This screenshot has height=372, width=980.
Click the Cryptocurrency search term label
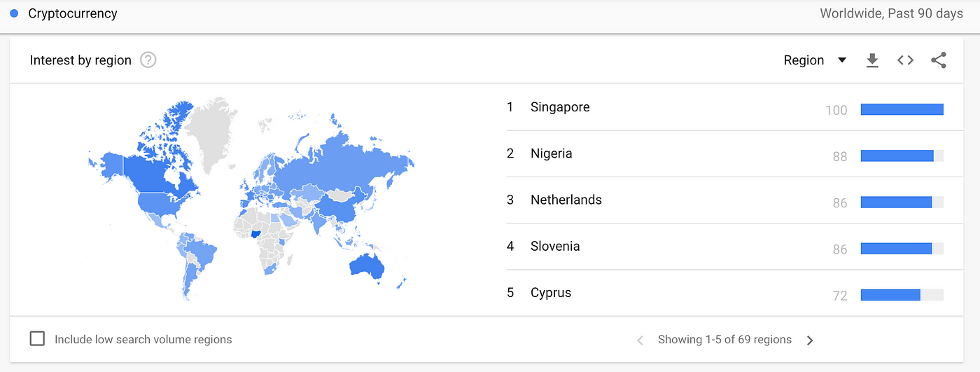point(73,13)
